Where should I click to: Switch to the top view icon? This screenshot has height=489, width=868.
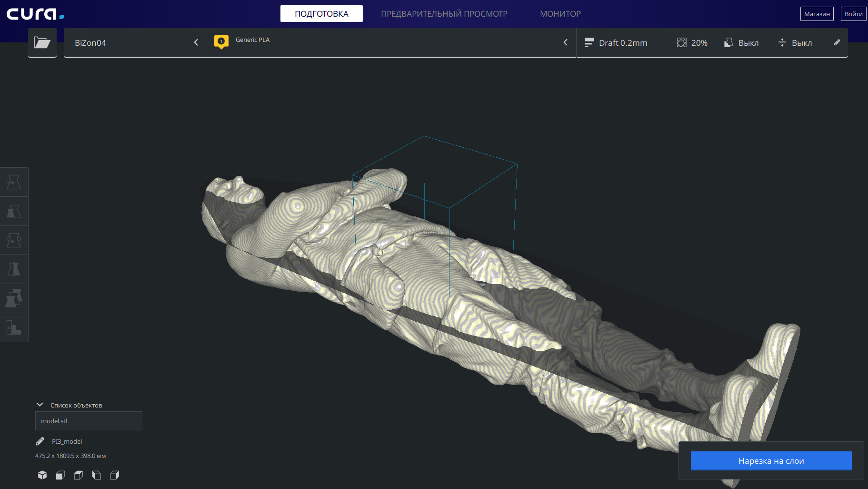[79, 475]
